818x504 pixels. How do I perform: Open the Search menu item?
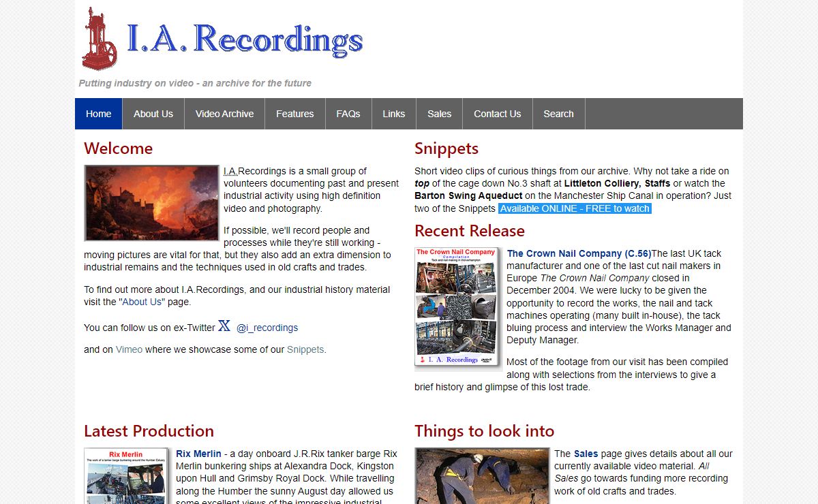[559, 114]
